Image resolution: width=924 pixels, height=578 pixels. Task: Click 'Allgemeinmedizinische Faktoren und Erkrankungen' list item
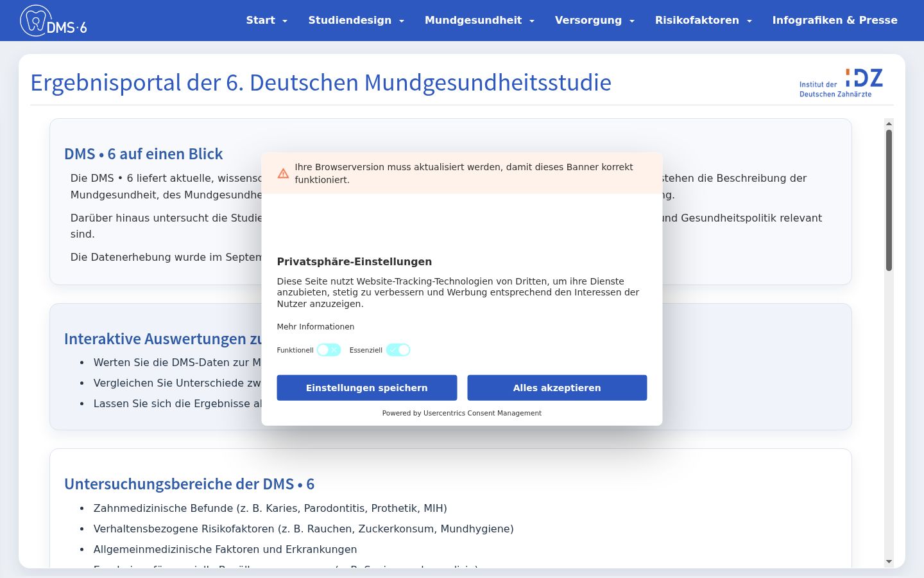click(x=225, y=549)
